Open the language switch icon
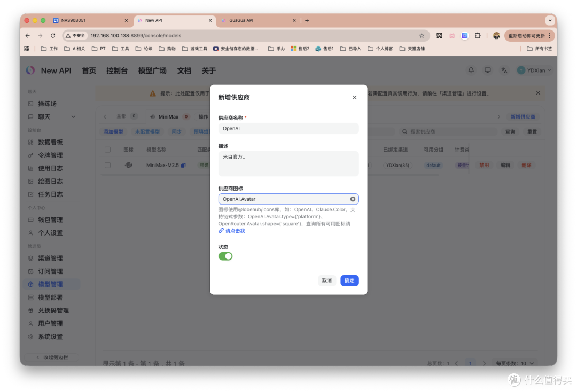 (504, 70)
